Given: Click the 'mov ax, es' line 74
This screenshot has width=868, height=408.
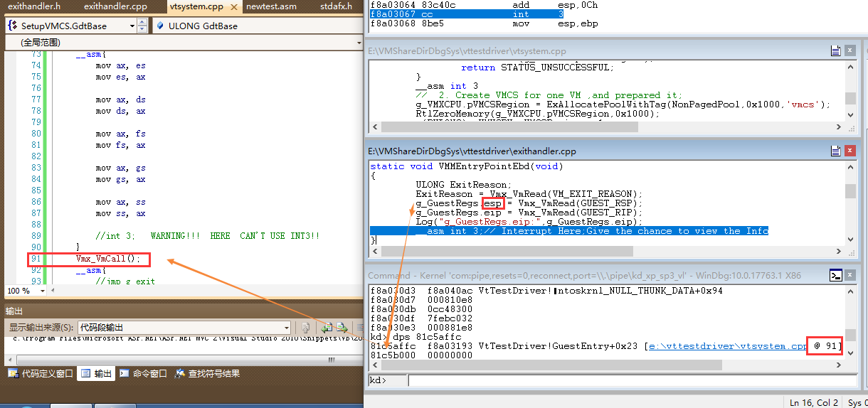Looking at the screenshot, I should tap(120, 65).
